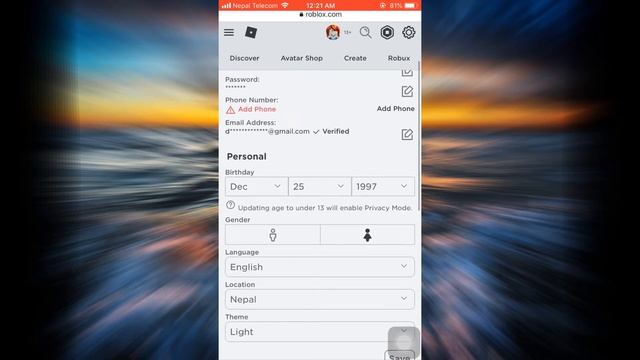Go to the Avatar Shop tab
This screenshot has width=640, height=360.
point(302,58)
